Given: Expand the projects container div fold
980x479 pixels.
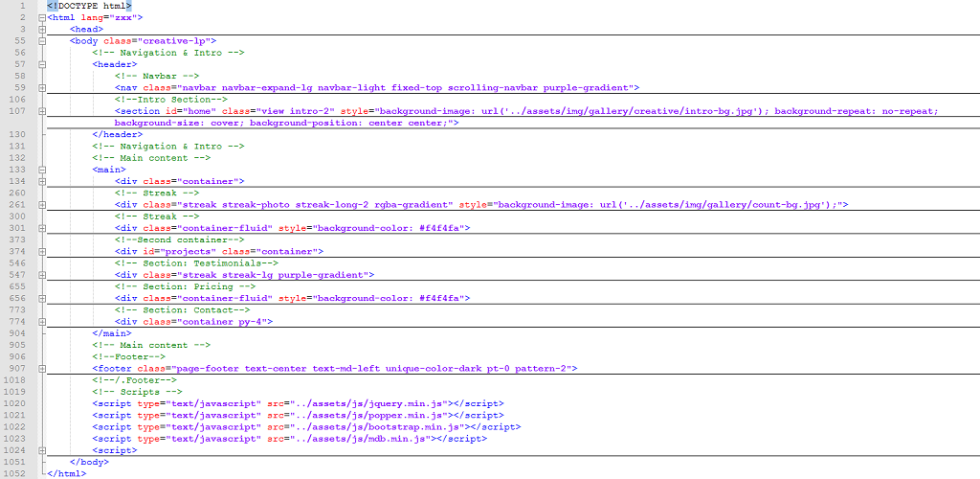Looking at the screenshot, I should (x=43, y=252).
